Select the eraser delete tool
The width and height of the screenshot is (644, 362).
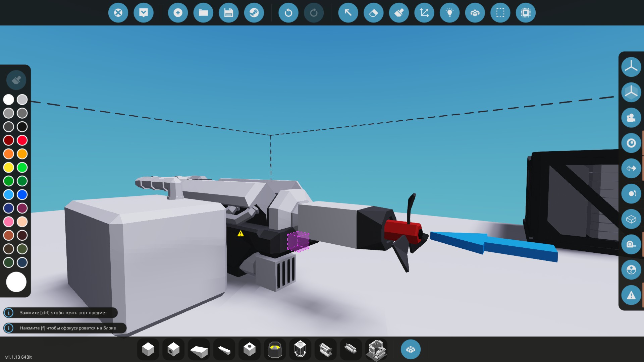(373, 13)
